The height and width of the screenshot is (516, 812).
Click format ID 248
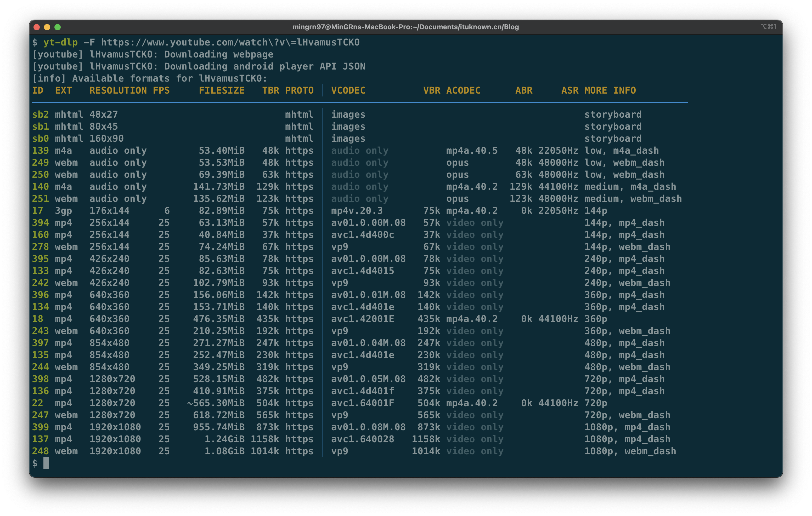[x=41, y=451]
